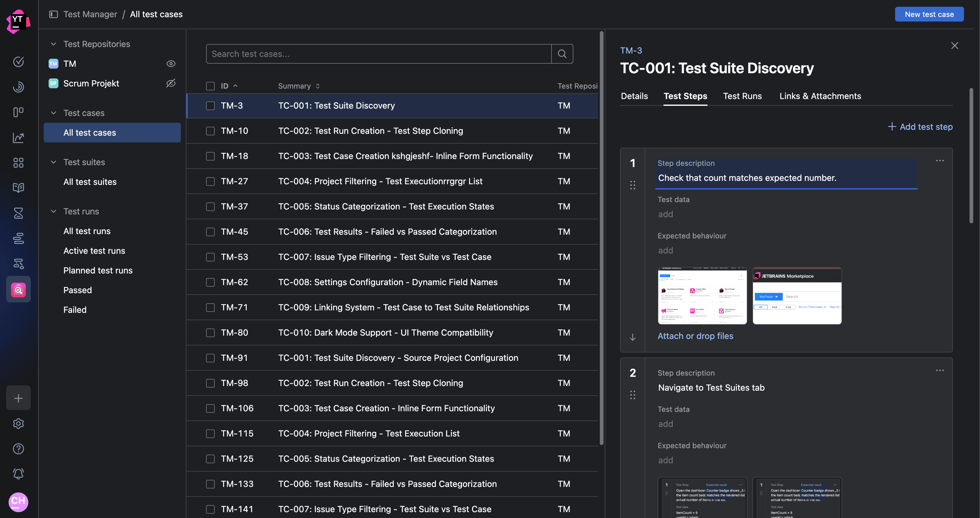
Task: Switch to the Test Steps tab
Action: click(685, 96)
